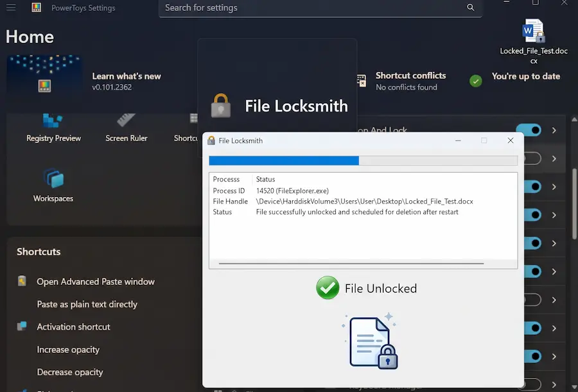
Task: Click the green File Unlocked checkmark
Action: point(328,287)
